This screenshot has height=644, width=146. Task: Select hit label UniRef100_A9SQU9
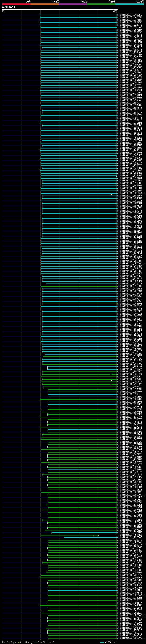click(x=131, y=354)
